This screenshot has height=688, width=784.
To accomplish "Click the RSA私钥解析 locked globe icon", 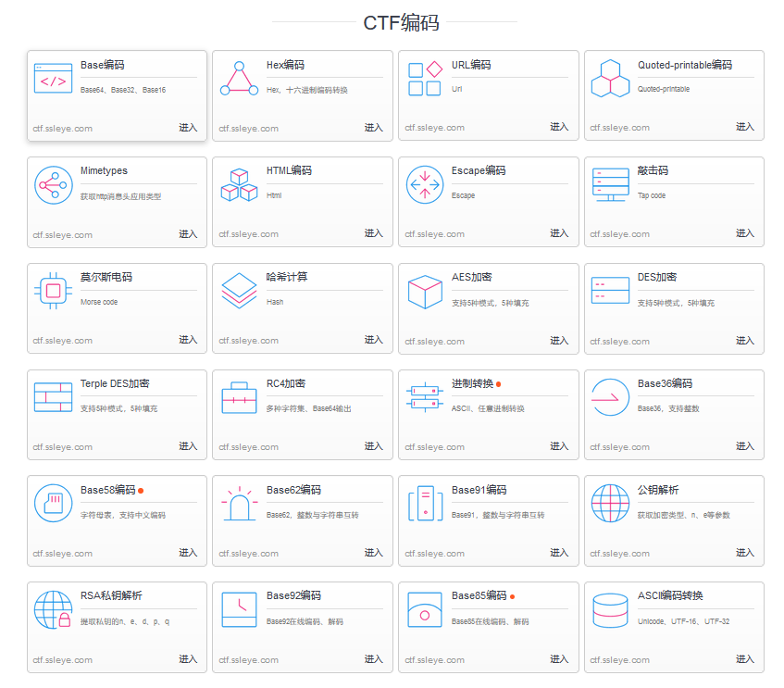I will tap(53, 610).
